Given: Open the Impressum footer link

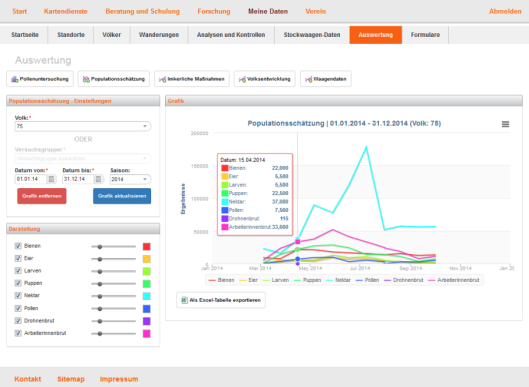Looking at the screenshot, I should tap(119, 379).
